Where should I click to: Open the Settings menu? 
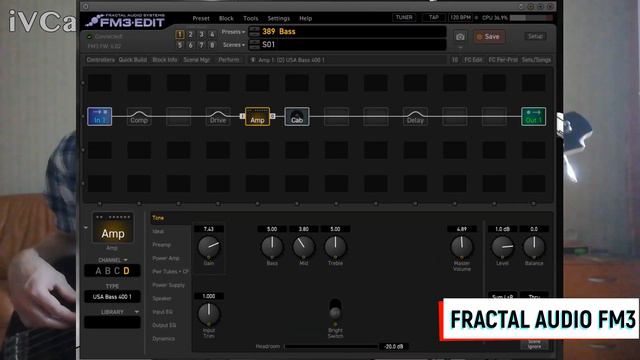point(278,18)
